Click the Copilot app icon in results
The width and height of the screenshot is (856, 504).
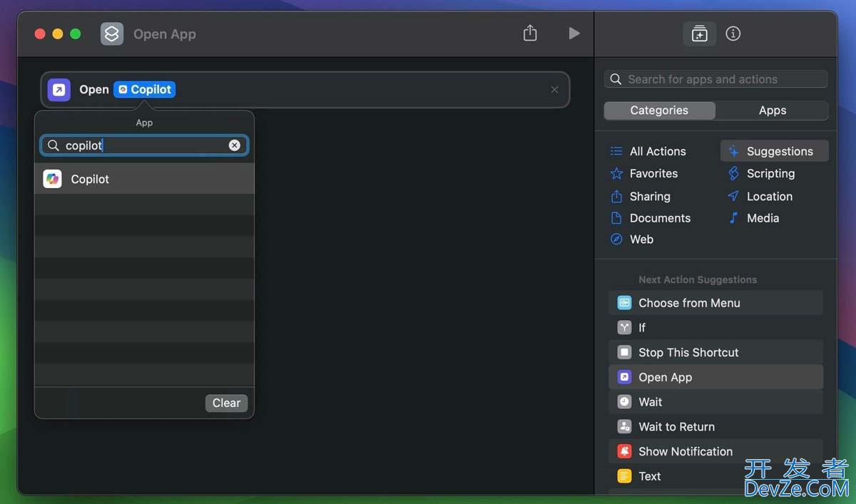pos(53,179)
